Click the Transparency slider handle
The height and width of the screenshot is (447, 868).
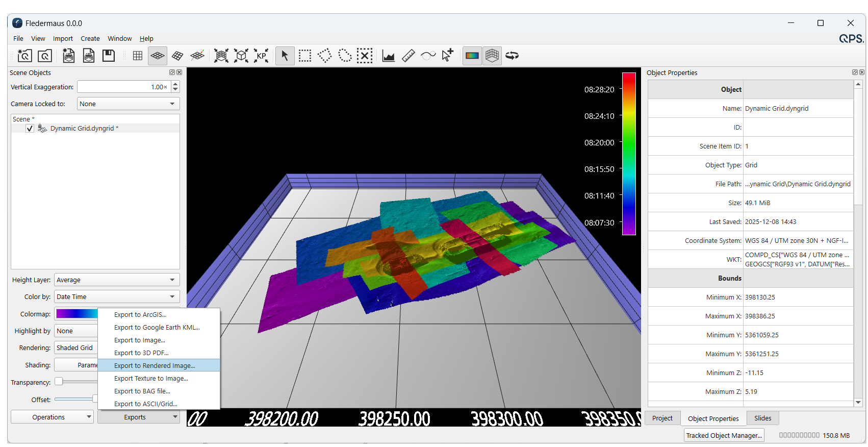pyautogui.click(x=59, y=382)
